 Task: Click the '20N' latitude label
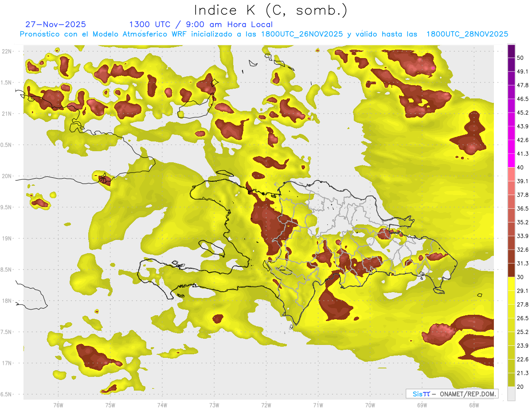pos(7,176)
